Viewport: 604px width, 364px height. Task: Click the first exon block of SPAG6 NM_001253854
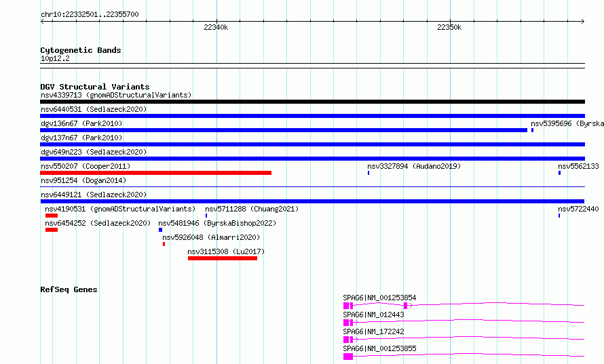tap(346, 306)
